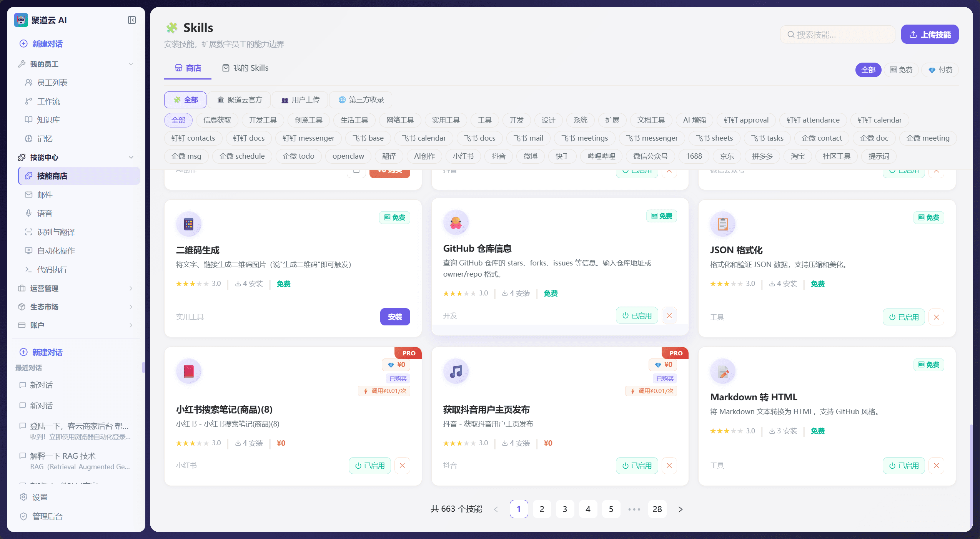Open the 小红书搜索笔记 red book icon
Image resolution: width=980 pixels, height=539 pixels.
pyautogui.click(x=188, y=371)
